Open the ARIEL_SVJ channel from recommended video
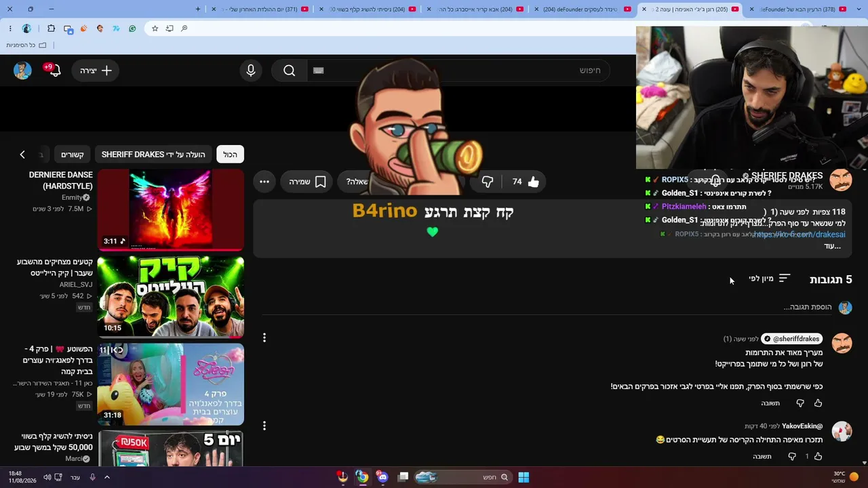Image resolution: width=868 pixels, height=488 pixels. 76,285
